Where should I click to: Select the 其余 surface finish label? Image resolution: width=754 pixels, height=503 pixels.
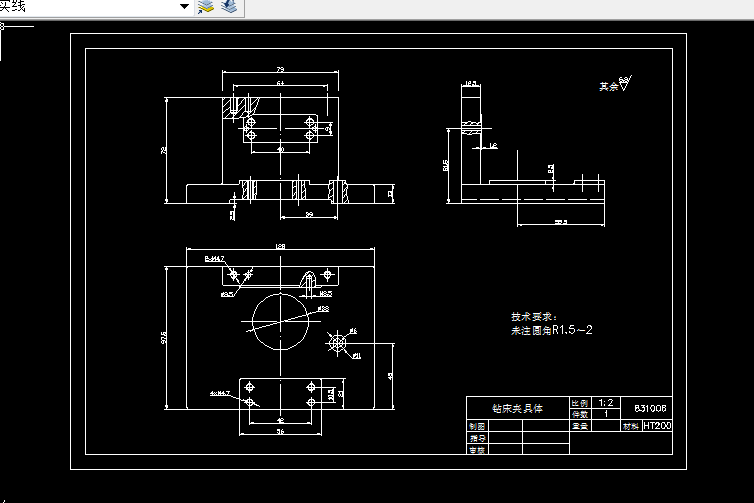click(x=608, y=87)
